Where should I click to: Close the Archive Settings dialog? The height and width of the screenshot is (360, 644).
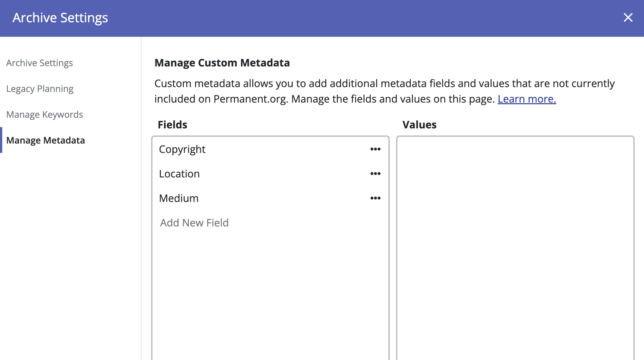click(x=628, y=17)
